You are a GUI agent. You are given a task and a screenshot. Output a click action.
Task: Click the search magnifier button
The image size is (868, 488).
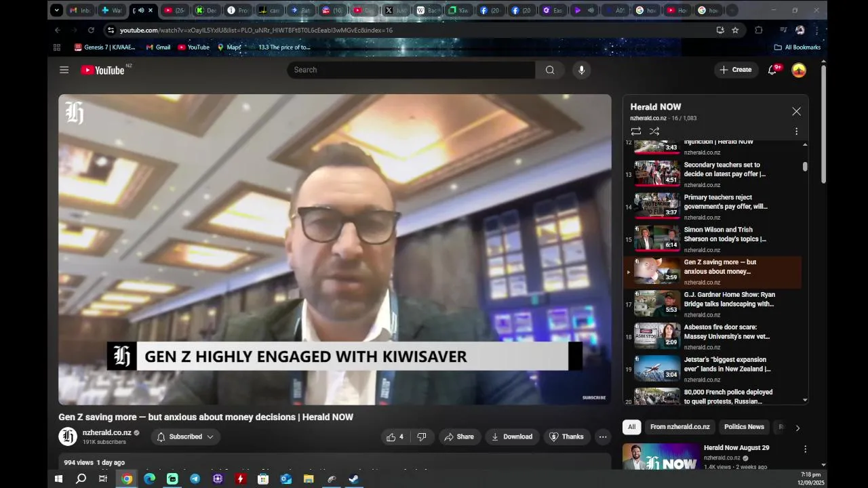click(x=550, y=70)
